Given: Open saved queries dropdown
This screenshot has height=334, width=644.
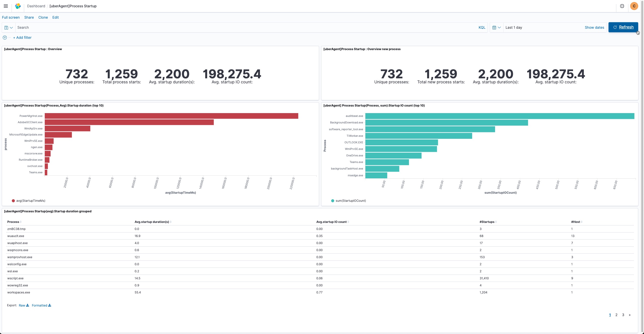Looking at the screenshot, I should [9, 27].
